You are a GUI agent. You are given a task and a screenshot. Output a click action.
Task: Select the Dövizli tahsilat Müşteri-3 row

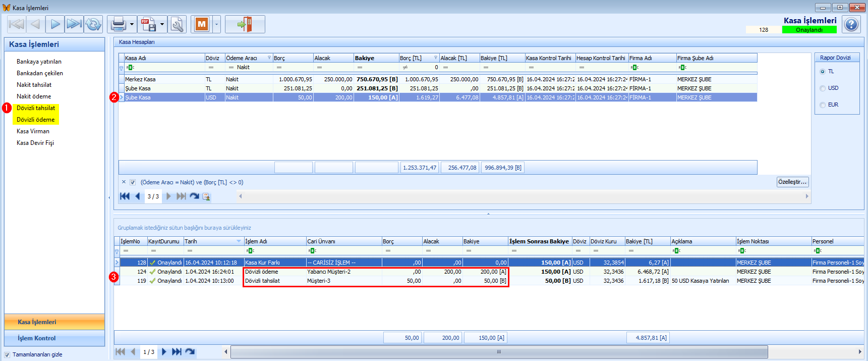tap(489, 281)
